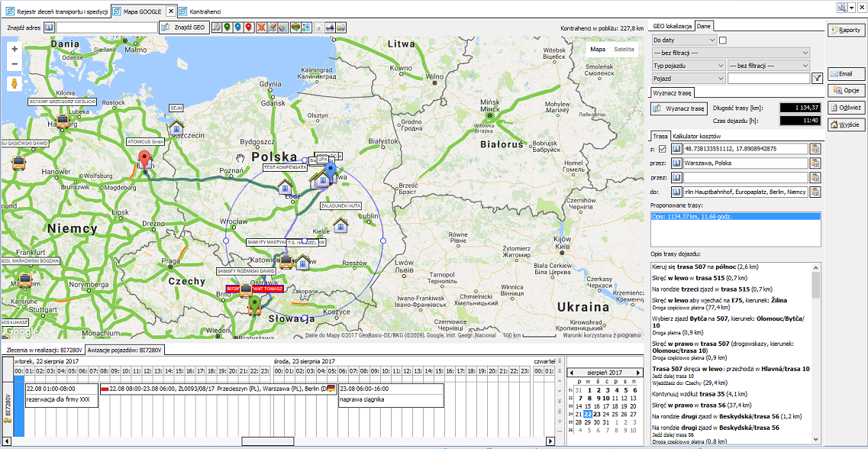Select proposed route 'Opis: 1134.37 km, 11.66 godz.'
The width and height of the screenshot is (868, 449).
[x=736, y=216]
